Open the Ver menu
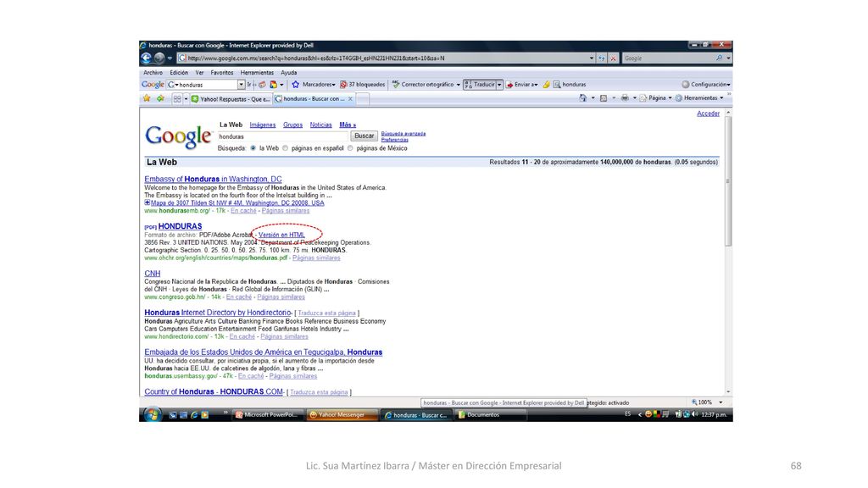The height and width of the screenshot is (488, 868). (199, 73)
